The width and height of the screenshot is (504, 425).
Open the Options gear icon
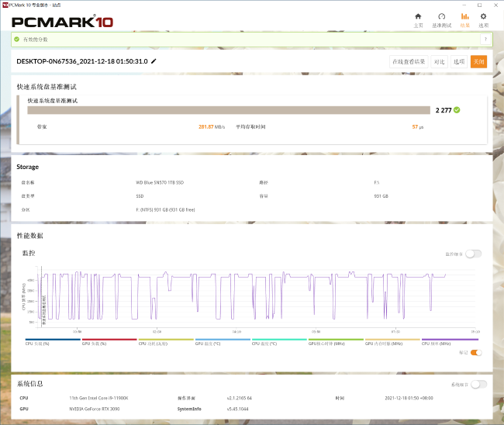point(483,17)
